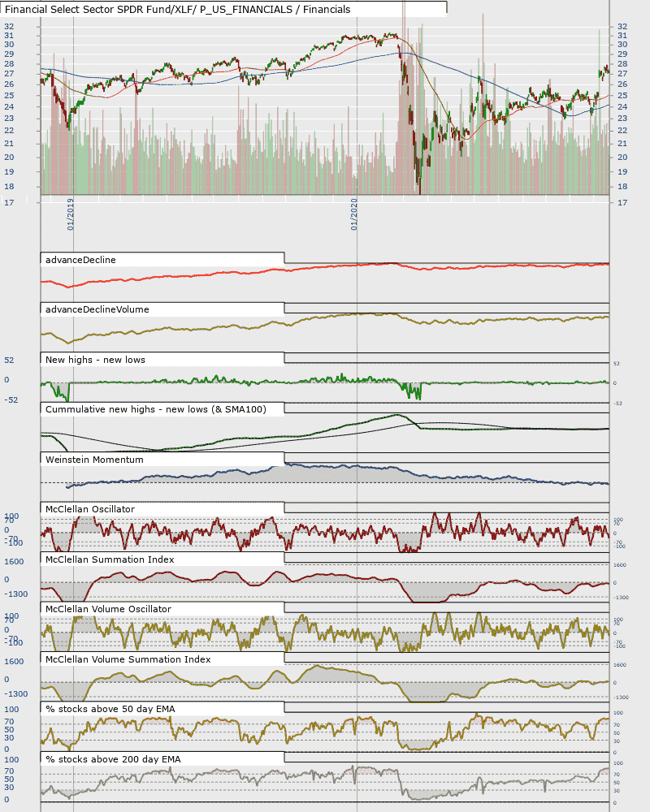Viewport: 650px width, 812px height.
Task: Click the 01/2019 date marker
Action: (x=71, y=214)
